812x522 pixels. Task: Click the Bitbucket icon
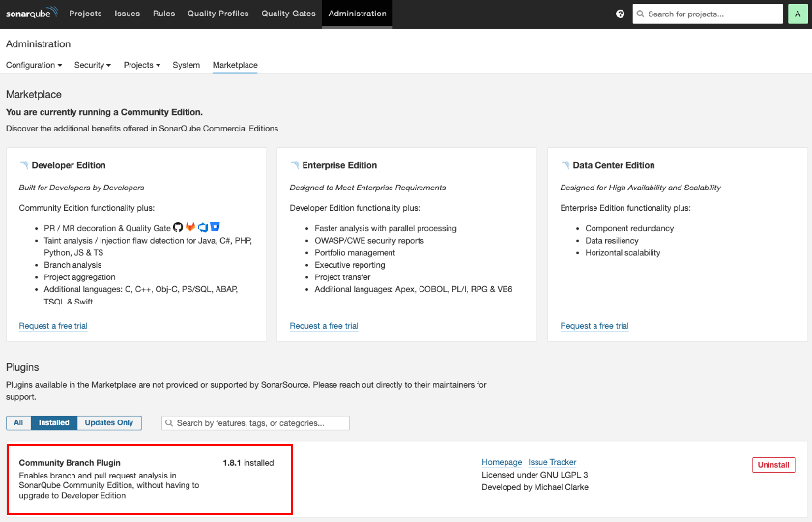[215, 227]
